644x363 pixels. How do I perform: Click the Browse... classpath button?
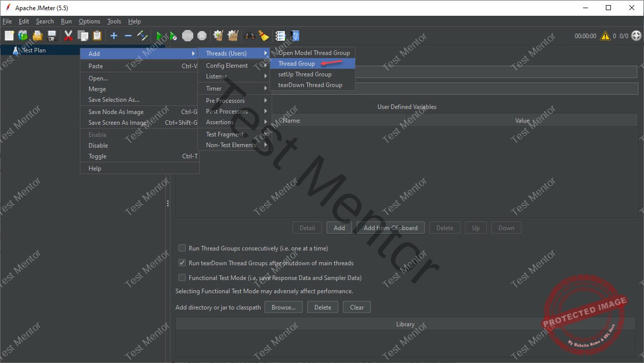[283, 307]
